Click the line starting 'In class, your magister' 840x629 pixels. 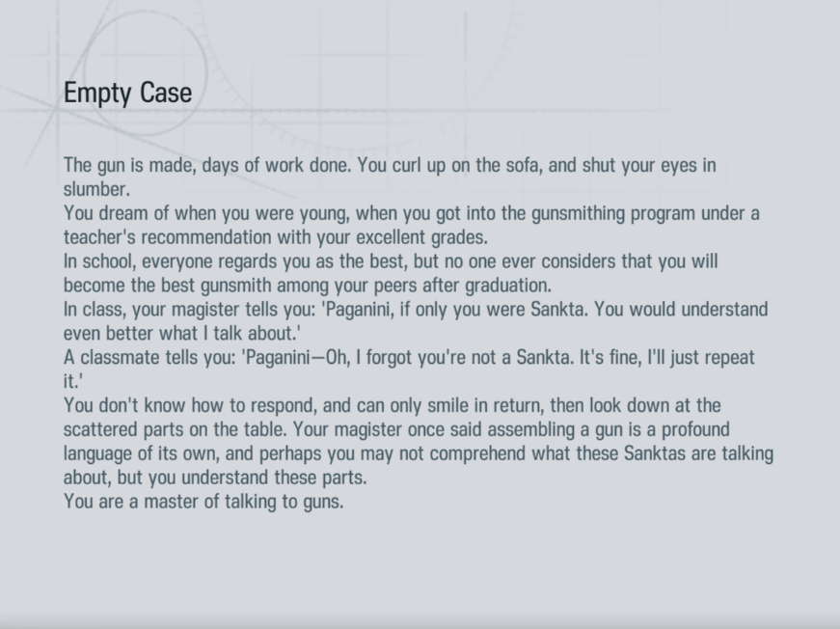click(416, 310)
